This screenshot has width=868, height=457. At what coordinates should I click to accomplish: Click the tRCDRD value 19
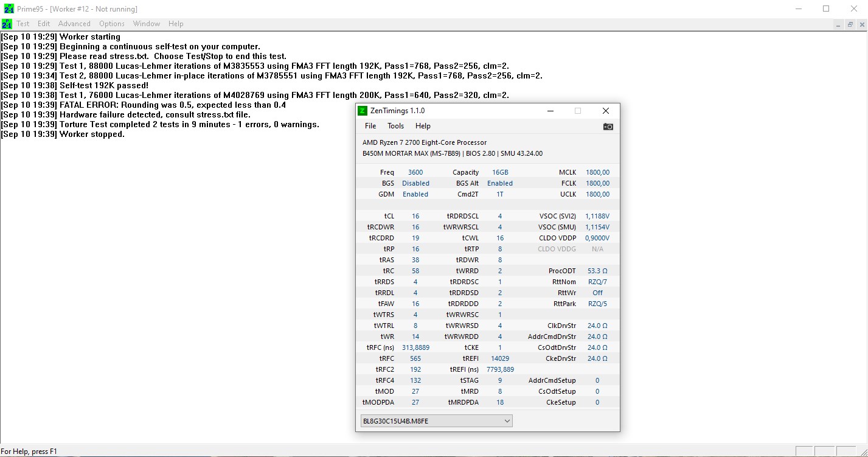[x=415, y=238]
